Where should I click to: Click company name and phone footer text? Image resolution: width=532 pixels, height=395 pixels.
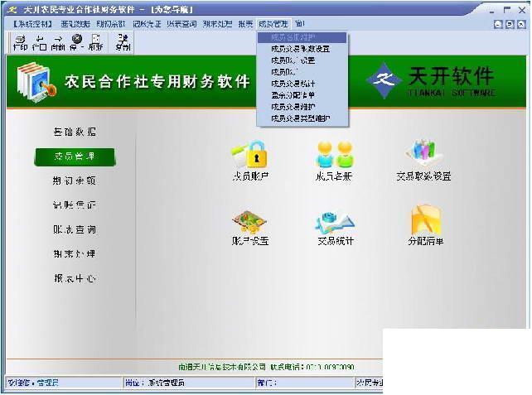click(266, 367)
